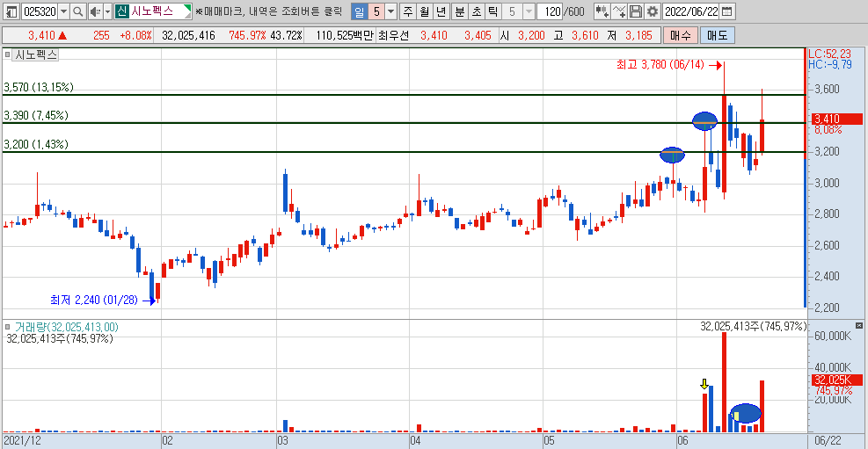Save chart with the floppy disk icon
Viewport: 868px width, 449px height.
637,11
